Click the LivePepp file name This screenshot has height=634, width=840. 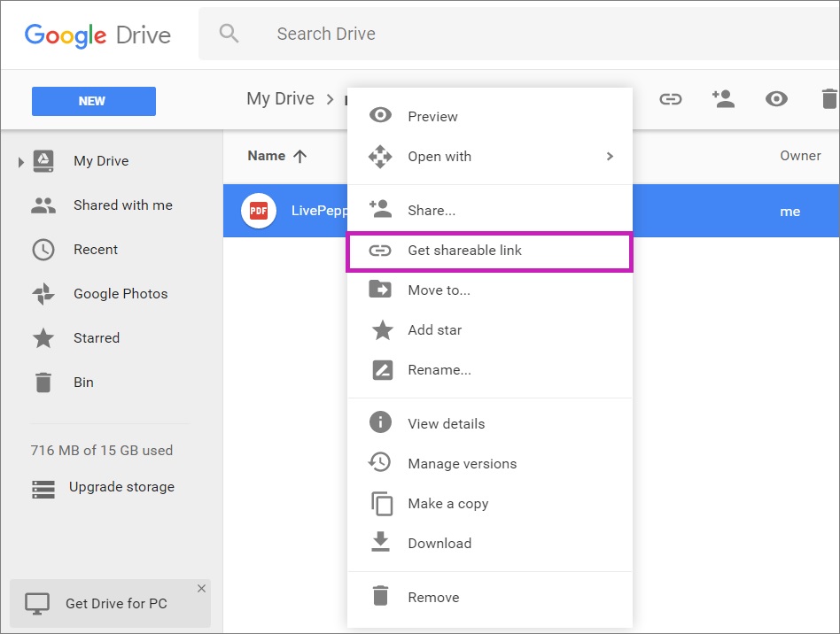point(319,211)
